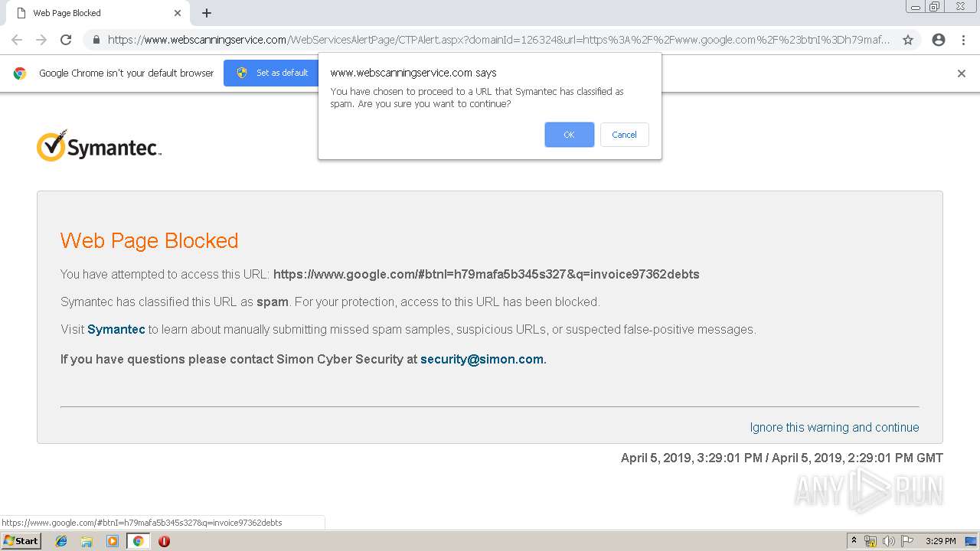Screen dimensions: 980x551
Task: Open the security@simon.com email link
Action: tap(482, 359)
